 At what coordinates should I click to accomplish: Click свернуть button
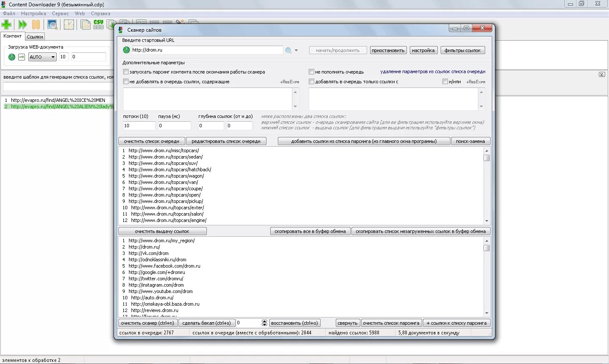click(x=348, y=323)
